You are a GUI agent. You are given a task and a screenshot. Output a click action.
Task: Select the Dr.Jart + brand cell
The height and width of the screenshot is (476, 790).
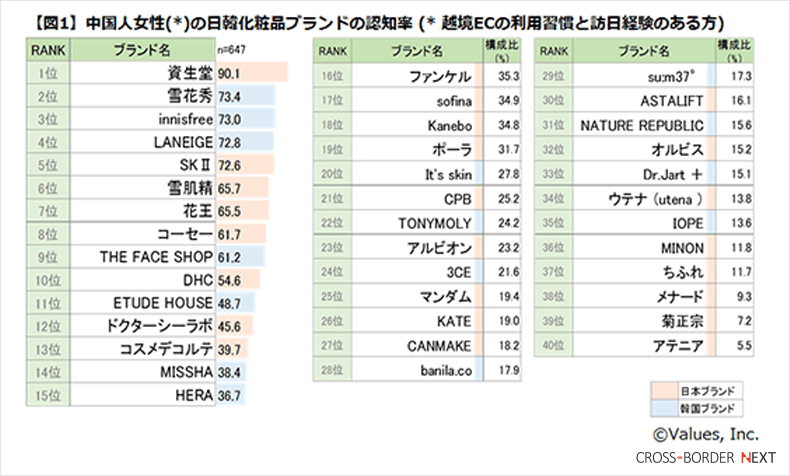(x=644, y=174)
